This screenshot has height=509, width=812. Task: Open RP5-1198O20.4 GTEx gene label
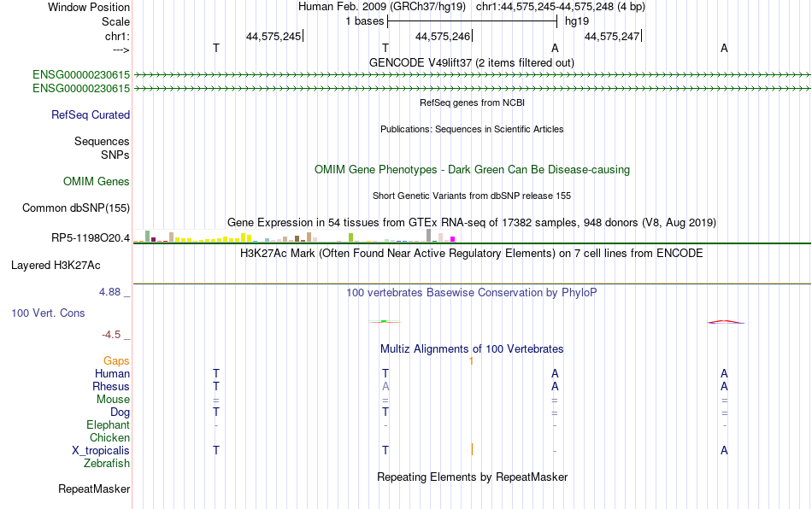(91, 238)
